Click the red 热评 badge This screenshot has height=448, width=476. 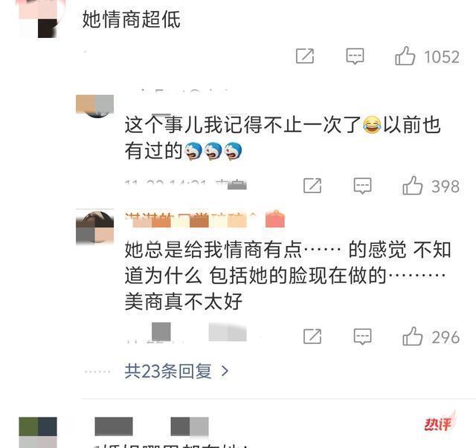point(440,422)
